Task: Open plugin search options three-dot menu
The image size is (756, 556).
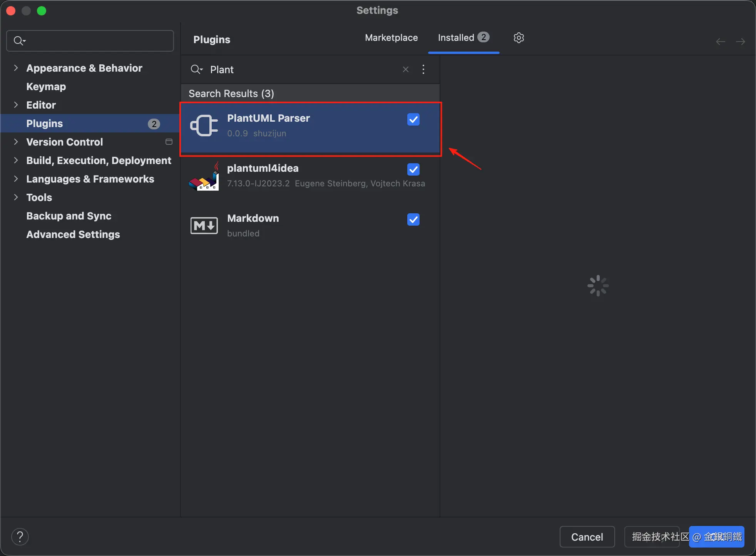Action: pos(423,69)
